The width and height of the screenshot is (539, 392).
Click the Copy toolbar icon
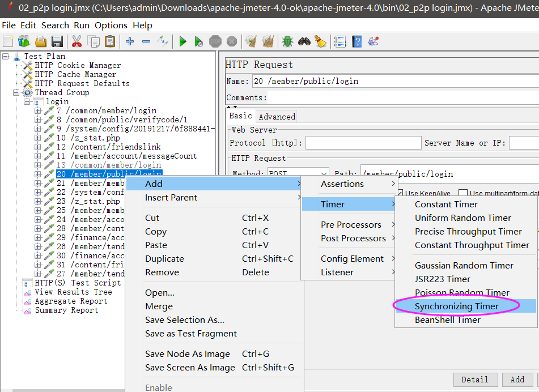tap(93, 41)
